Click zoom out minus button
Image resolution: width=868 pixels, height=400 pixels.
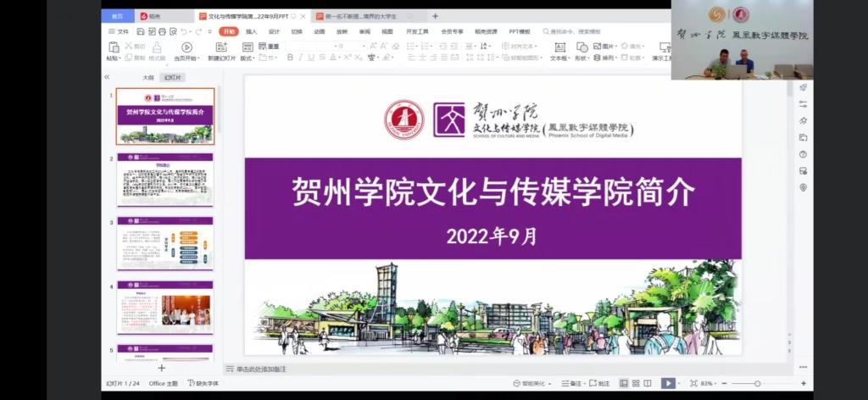click(x=724, y=383)
